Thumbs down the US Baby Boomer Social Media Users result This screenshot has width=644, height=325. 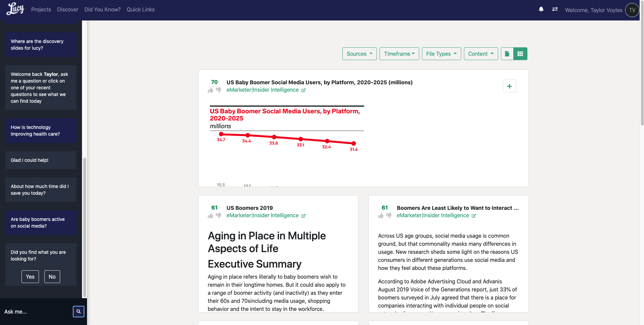pos(218,90)
